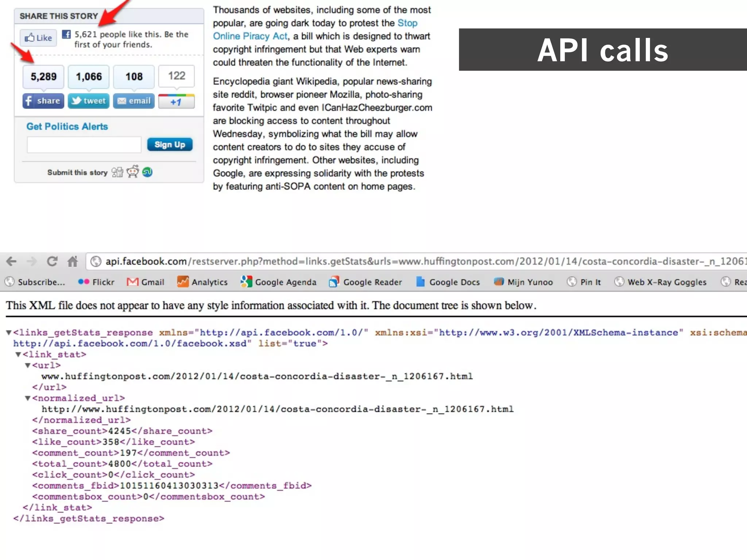Click the browser back arrow

12,261
